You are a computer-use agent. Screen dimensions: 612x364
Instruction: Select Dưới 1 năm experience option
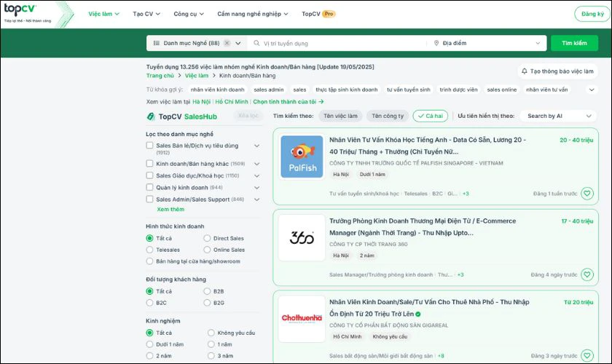pyautogui.click(x=149, y=344)
